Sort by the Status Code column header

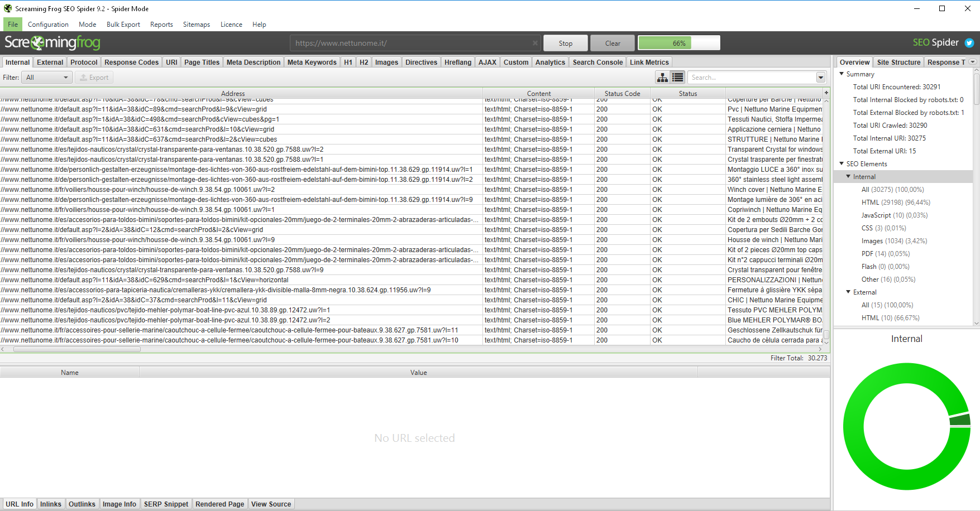point(622,93)
